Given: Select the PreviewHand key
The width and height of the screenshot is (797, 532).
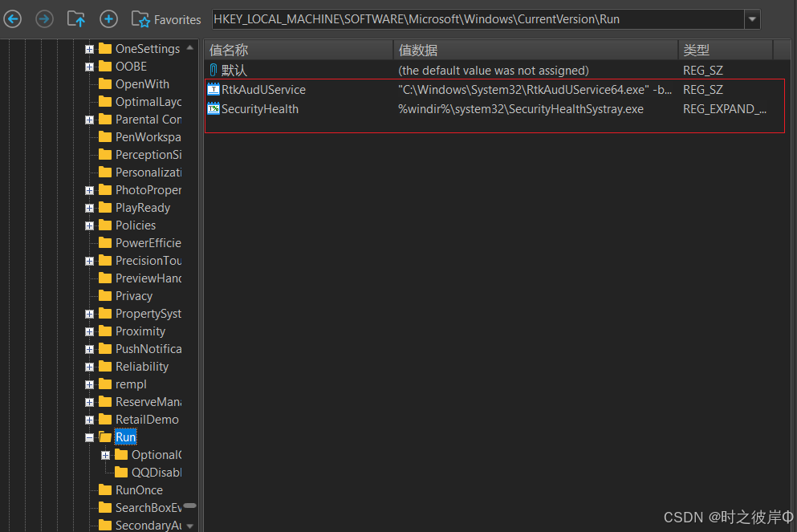Looking at the screenshot, I should tap(148, 278).
